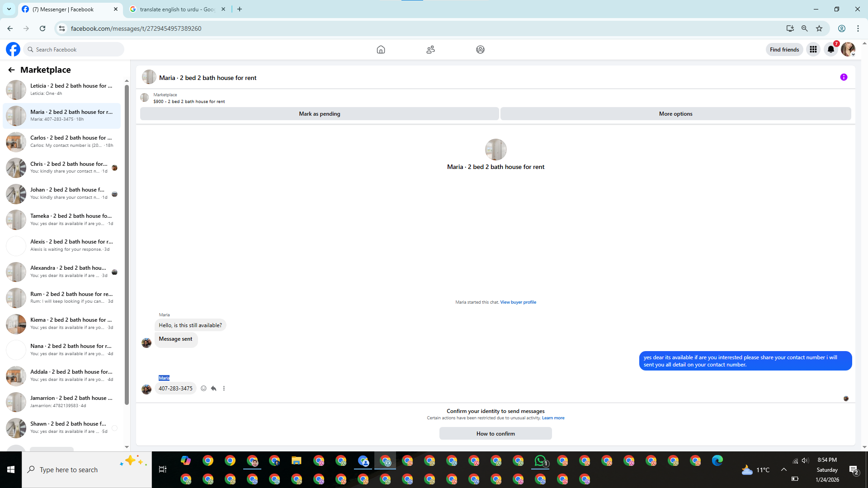Open WhatsApp from the Windows taskbar

540,461
